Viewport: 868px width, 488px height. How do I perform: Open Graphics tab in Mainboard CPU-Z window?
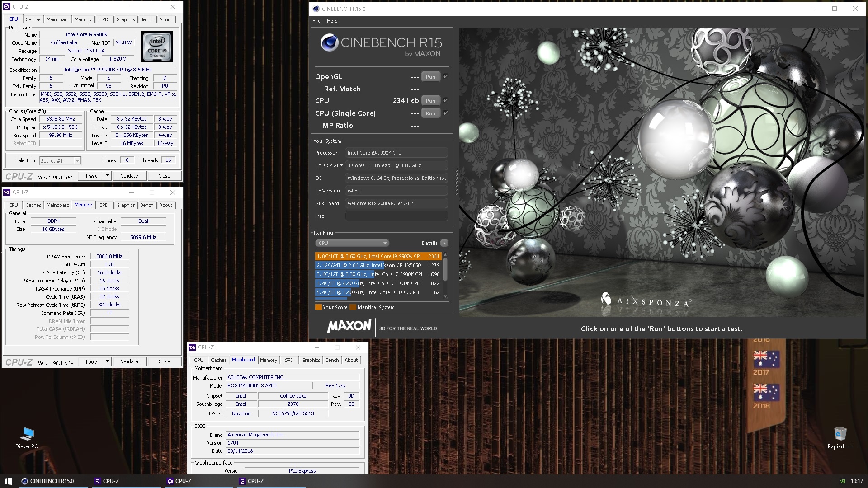point(311,360)
